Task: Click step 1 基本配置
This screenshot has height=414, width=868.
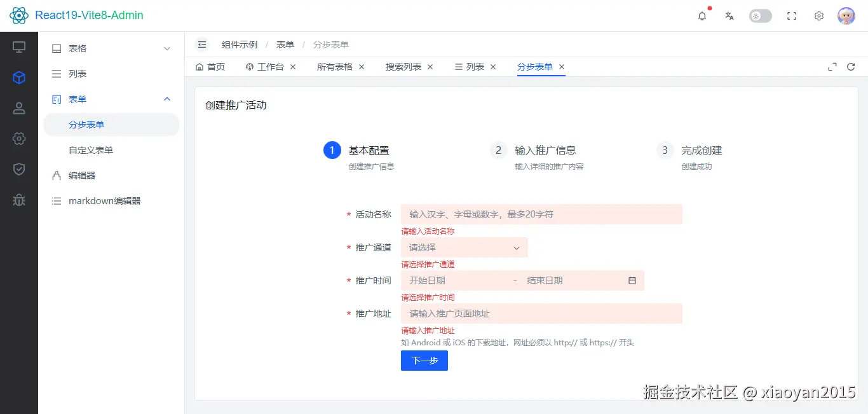Action: click(359, 157)
